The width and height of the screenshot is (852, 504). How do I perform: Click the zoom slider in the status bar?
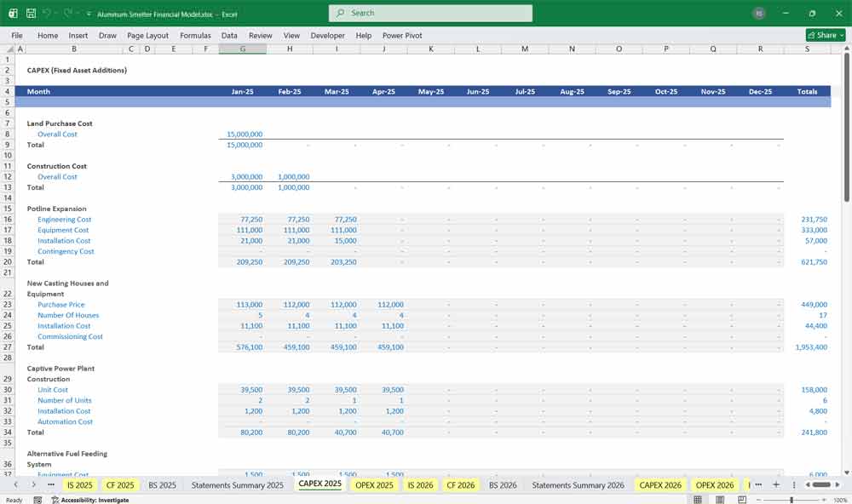[792, 498]
